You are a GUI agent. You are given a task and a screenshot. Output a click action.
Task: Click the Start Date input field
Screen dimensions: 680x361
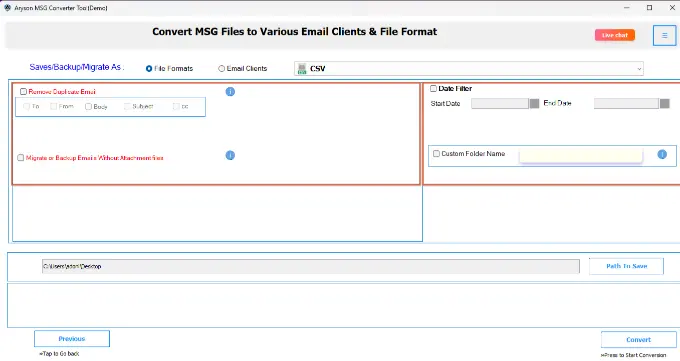tap(500, 103)
